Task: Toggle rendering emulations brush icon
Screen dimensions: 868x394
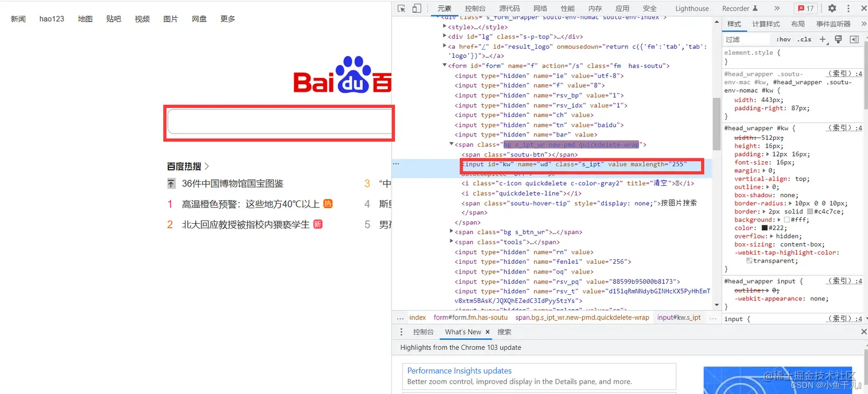Action: pyautogui.click(x=838, y=39)
